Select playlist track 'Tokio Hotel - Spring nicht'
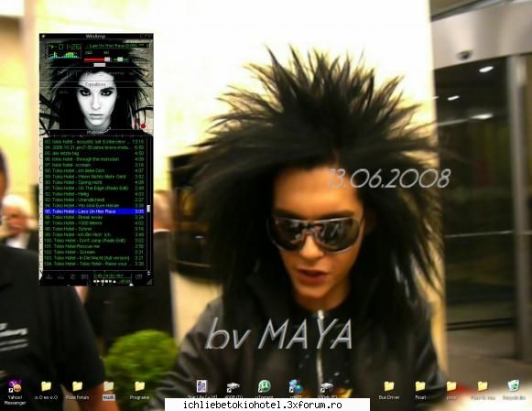Screen dimensions: 532x411 click(x=94, y=182)
